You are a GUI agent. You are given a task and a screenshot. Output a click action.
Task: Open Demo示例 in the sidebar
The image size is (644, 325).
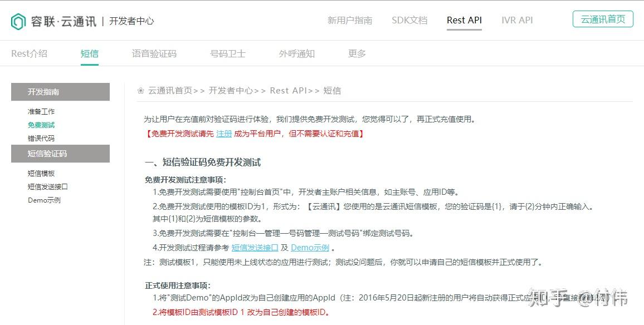pyautogui.click(x=45, y=200)
